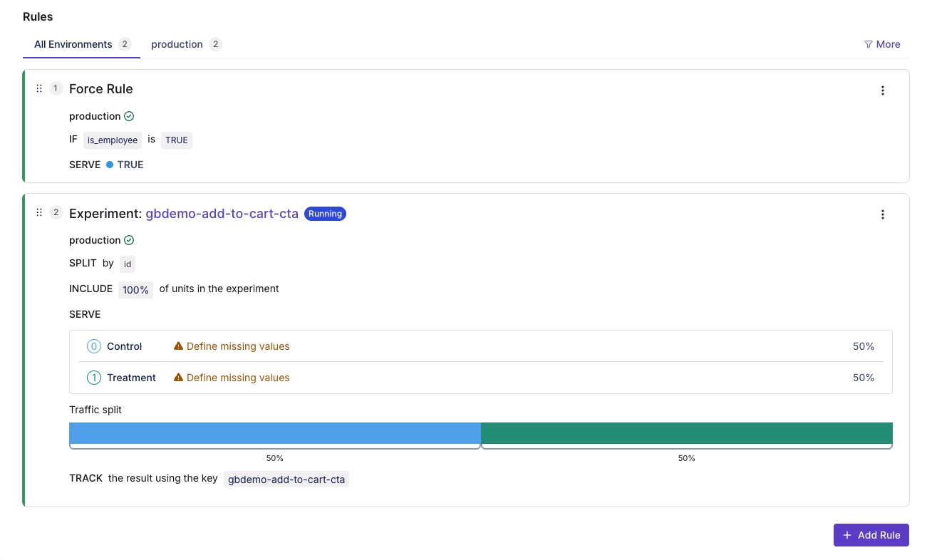Click the production check icon in Force Rule
The width and height of the screenshot is (927, 560).
pos(129,116)
